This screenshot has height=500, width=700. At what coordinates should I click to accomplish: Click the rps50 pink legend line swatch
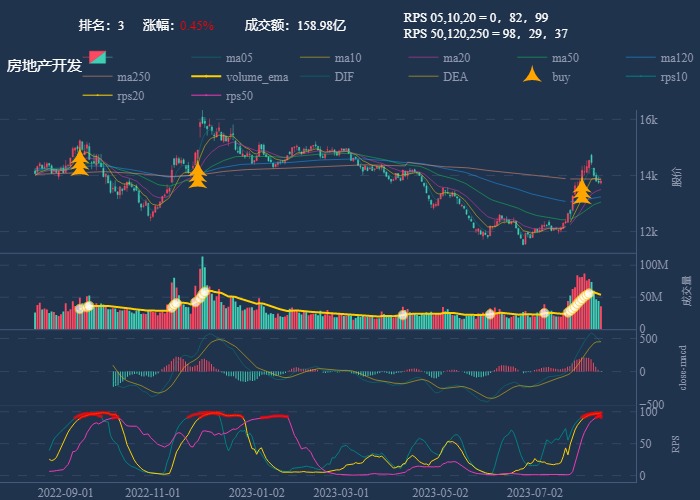click(205, 96)
